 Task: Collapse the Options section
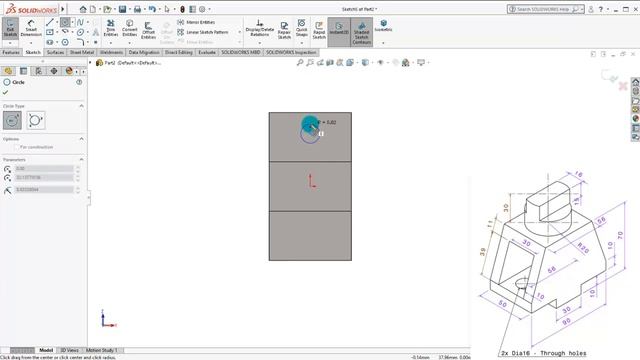click(81, 139)
